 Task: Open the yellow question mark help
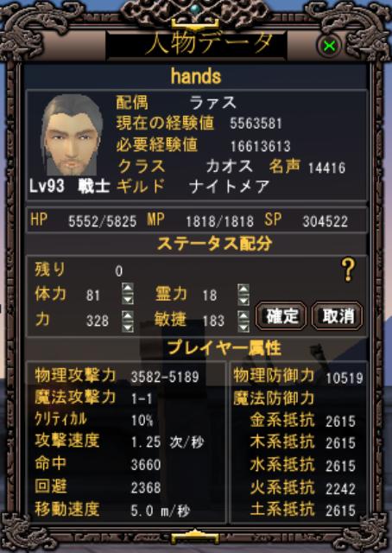click(348, 270)
